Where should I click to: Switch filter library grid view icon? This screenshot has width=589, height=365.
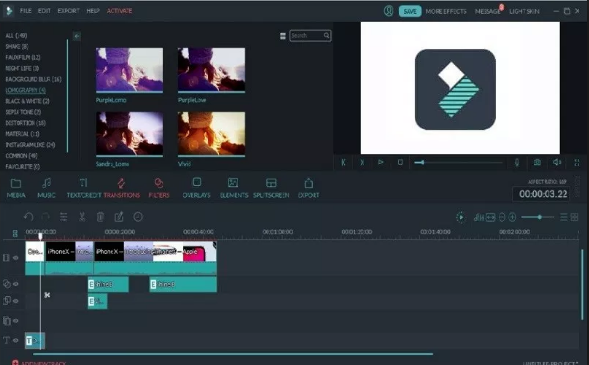[282, 36]
